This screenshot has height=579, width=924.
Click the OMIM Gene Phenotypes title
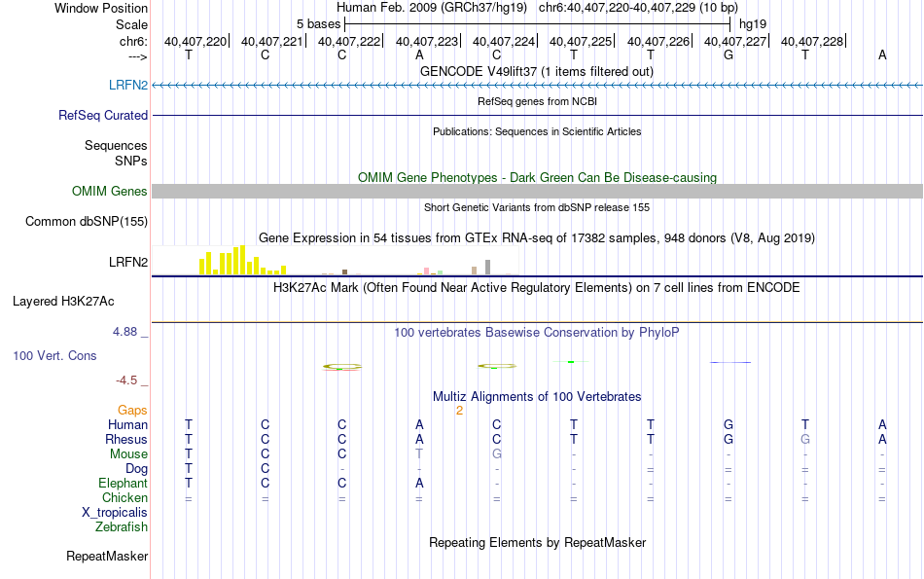click(538, 177)
